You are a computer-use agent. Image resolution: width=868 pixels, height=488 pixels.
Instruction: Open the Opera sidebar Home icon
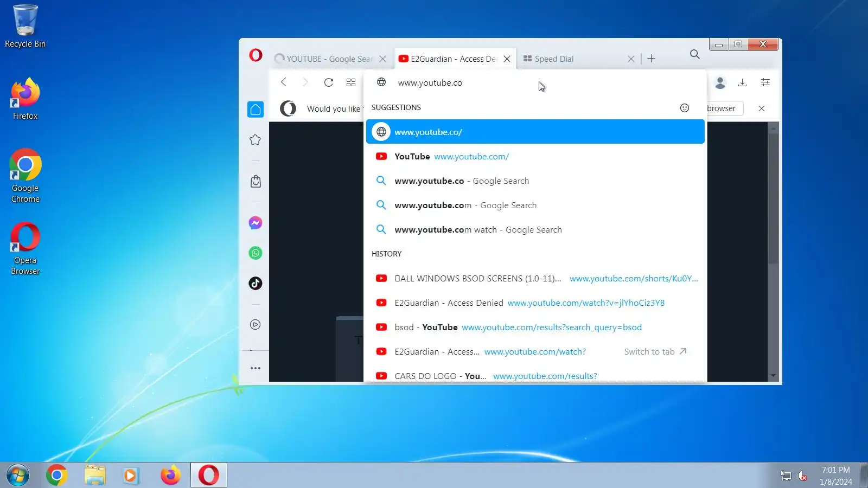(x=256, y=110)
